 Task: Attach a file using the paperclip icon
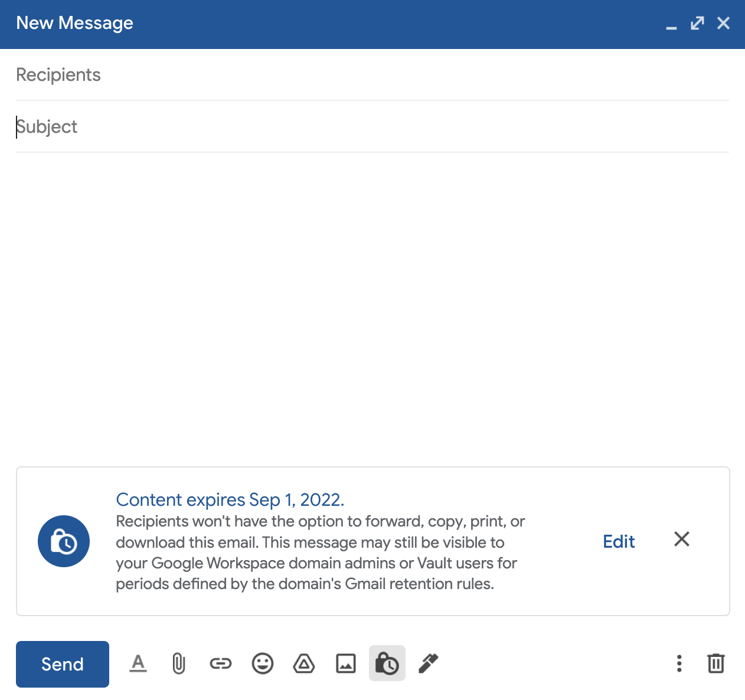pos(178,663)
